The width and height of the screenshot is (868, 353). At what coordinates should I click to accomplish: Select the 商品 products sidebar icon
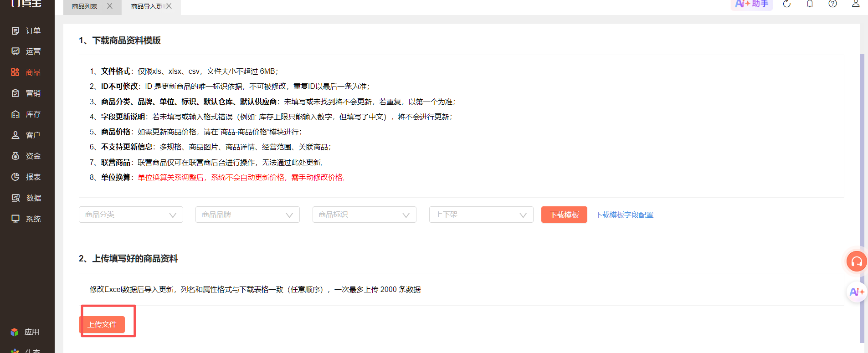15,72
